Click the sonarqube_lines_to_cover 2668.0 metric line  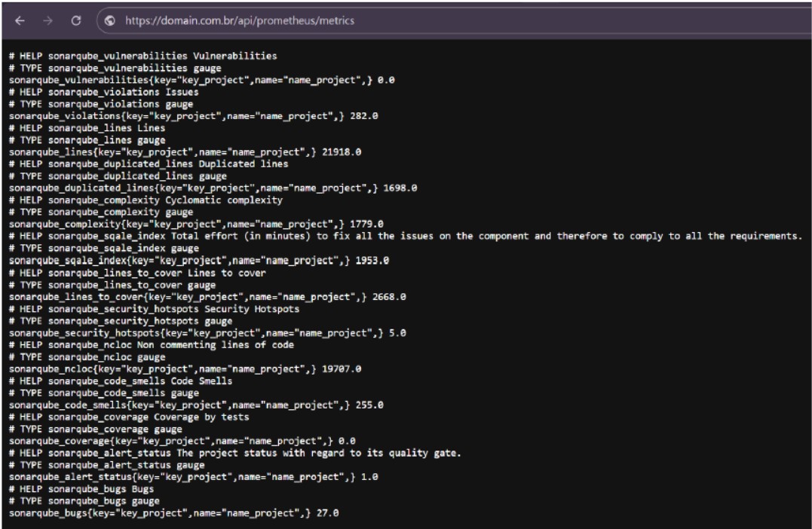pyautogui.click(x=207, y=297)
